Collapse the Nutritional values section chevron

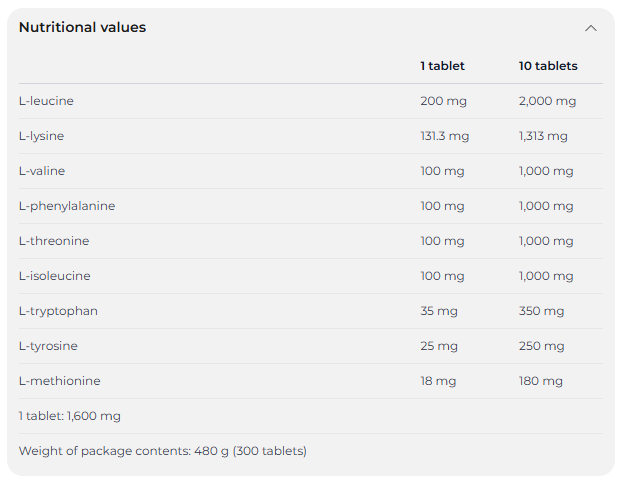[591, 28]
